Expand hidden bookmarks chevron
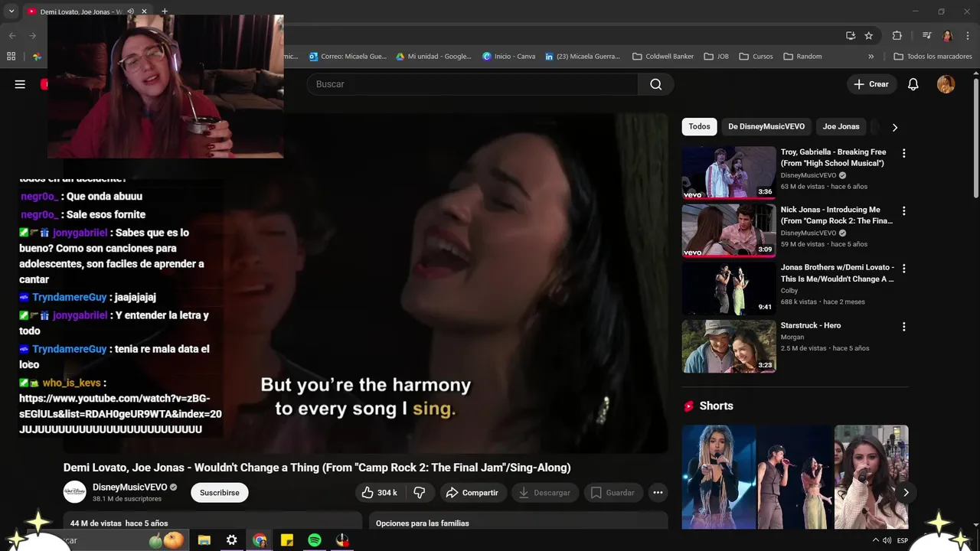This screenshot has height=551, width=980. point(871,56)
